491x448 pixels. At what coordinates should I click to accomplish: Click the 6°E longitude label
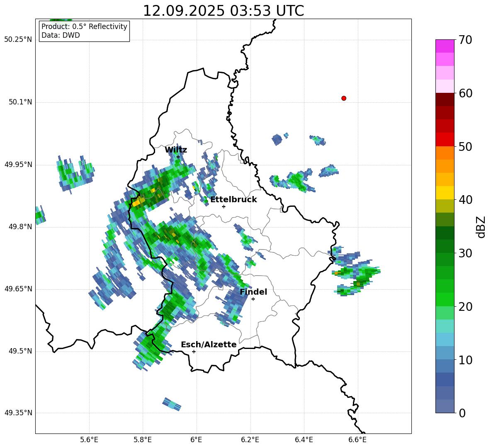point(196,440)
